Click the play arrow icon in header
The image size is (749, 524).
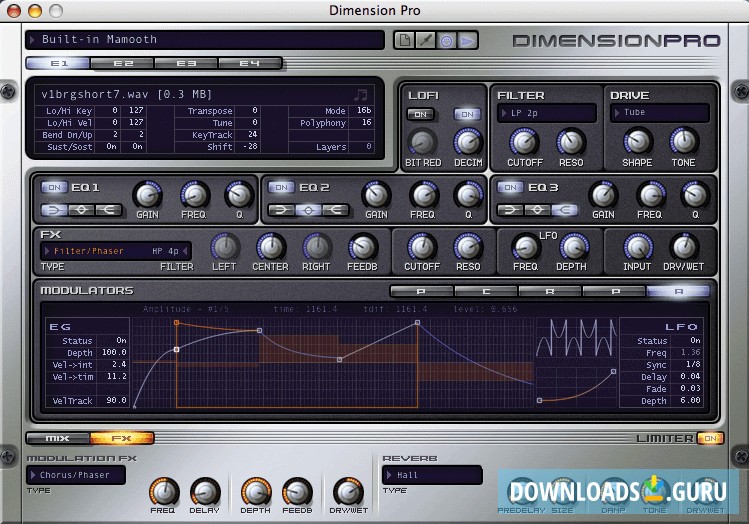tap(468, 41)
